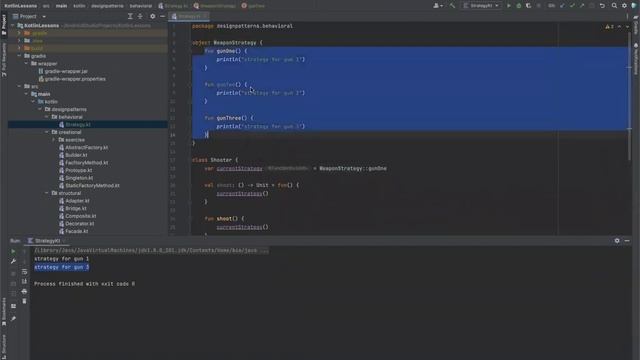Click the Expand All icon in the Project panel header
640x360 pixels.
(x=130, y=16)
